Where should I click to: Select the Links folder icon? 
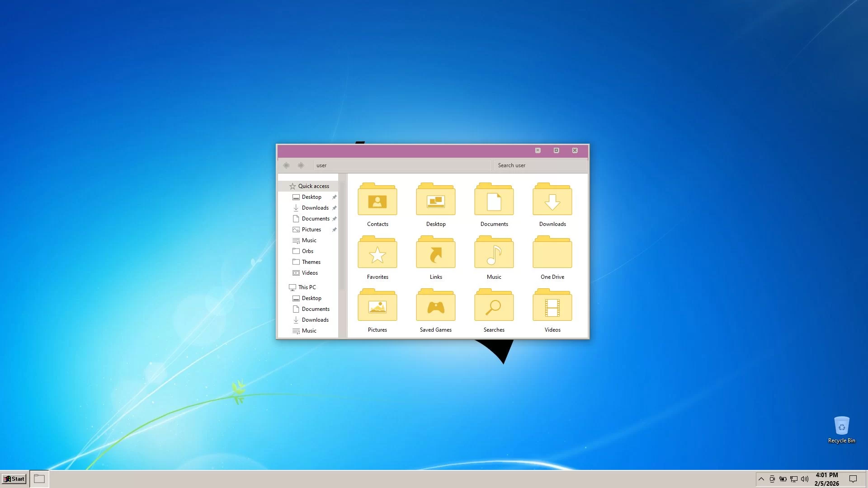[435, 253]
